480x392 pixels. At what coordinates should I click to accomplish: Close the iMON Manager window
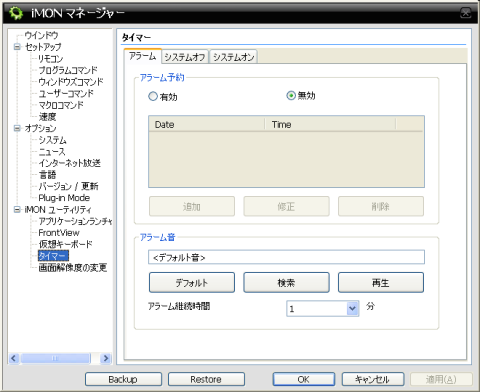465,13
